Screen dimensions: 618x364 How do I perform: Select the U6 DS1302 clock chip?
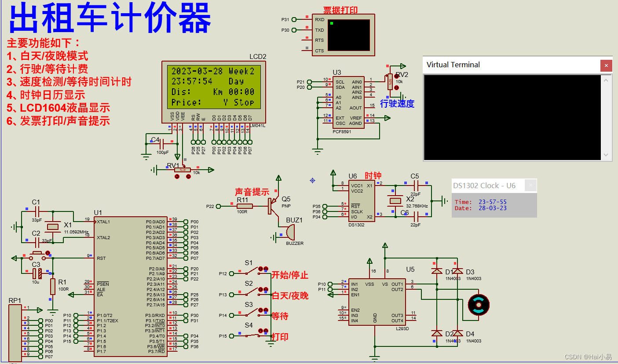361,200
